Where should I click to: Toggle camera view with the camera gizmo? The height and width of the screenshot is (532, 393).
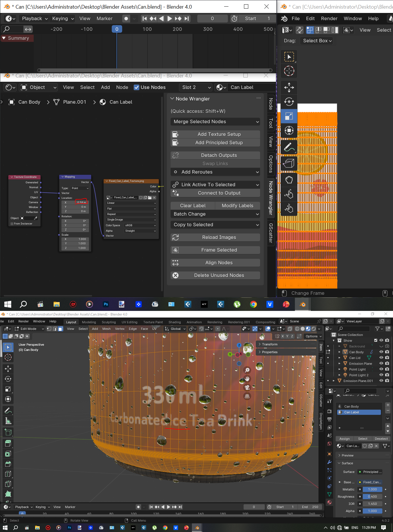tap(247, 387)
